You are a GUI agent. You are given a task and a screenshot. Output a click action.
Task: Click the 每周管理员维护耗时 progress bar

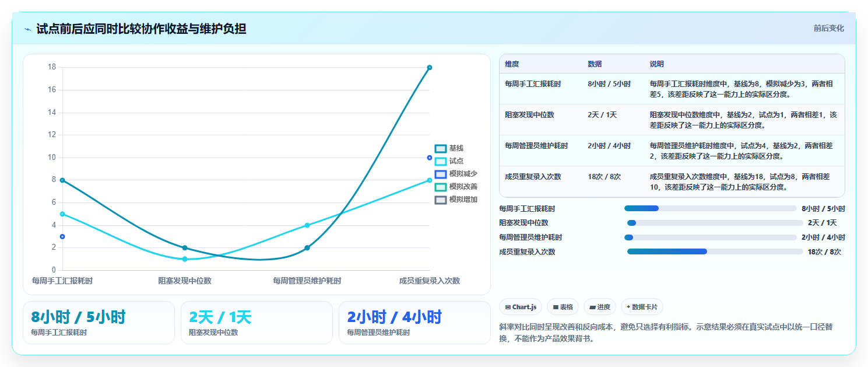(x=710, y=237)
